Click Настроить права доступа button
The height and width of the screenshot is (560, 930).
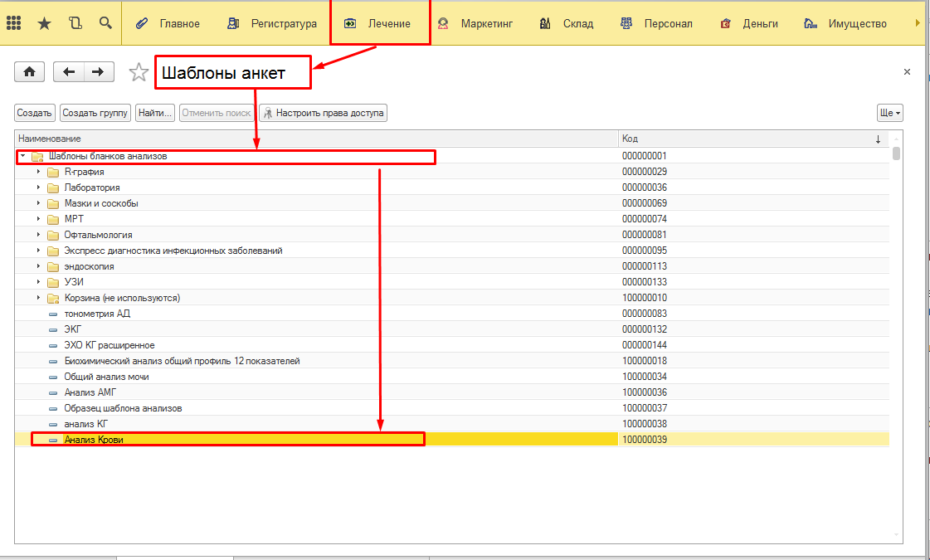tap(323, 113)
